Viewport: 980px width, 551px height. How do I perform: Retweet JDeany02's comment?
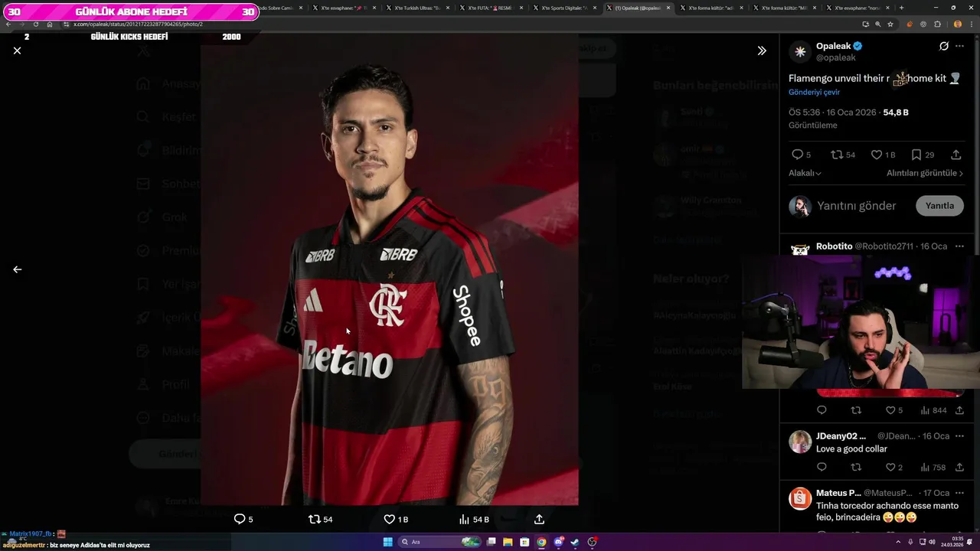click(x=856, y=467)
